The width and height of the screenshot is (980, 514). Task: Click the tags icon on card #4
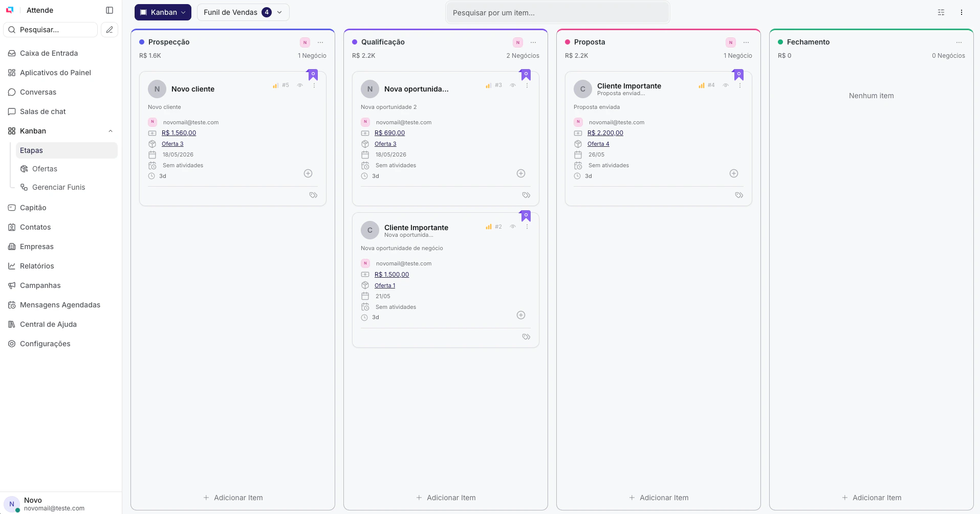(x=739, y=195)
